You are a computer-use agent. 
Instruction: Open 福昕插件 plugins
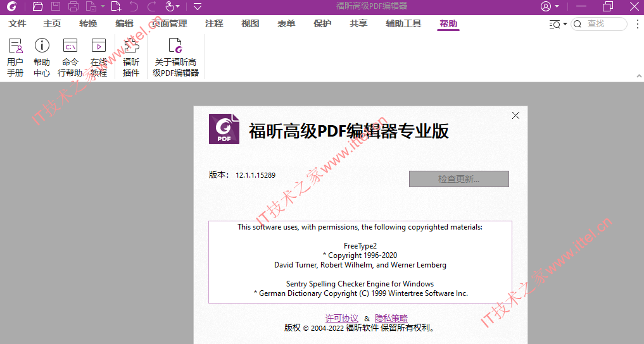(x=131, y=58)
